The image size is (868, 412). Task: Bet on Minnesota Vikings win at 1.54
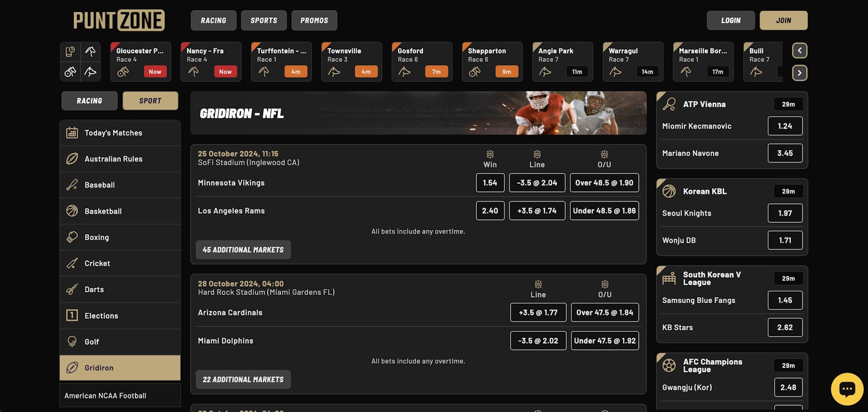[490, 183]
